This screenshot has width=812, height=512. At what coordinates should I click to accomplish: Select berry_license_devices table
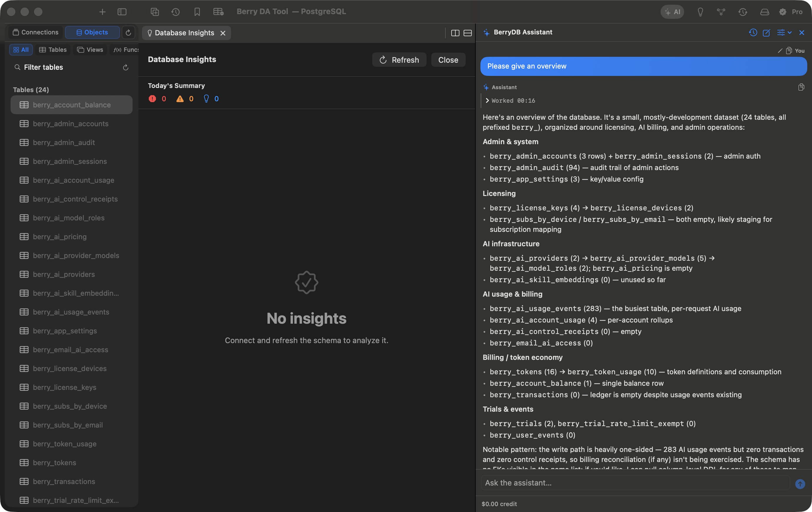click(71, 369)
